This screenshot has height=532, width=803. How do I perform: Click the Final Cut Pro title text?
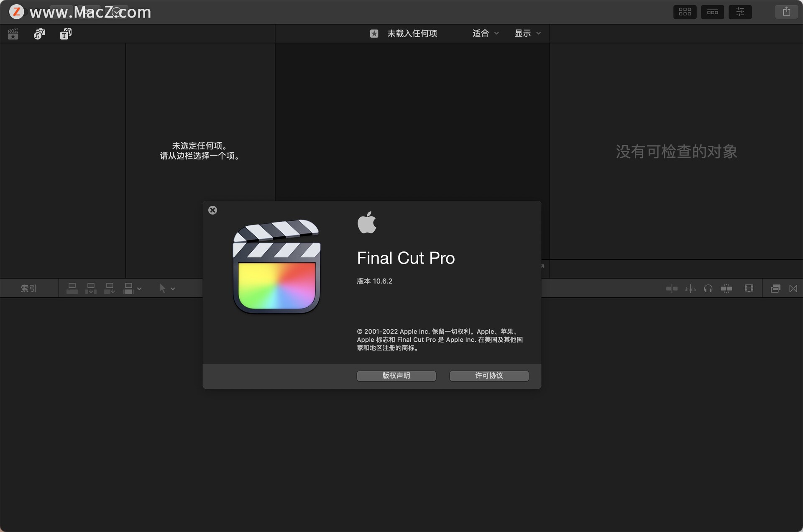406,258
